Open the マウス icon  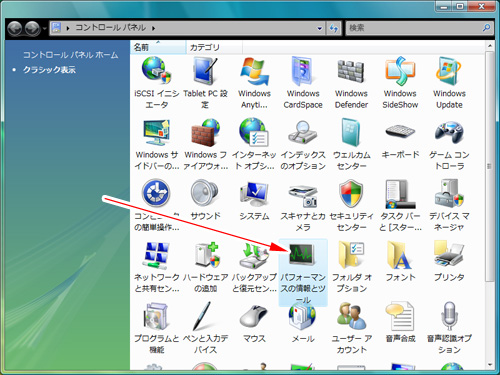point(253,316)
